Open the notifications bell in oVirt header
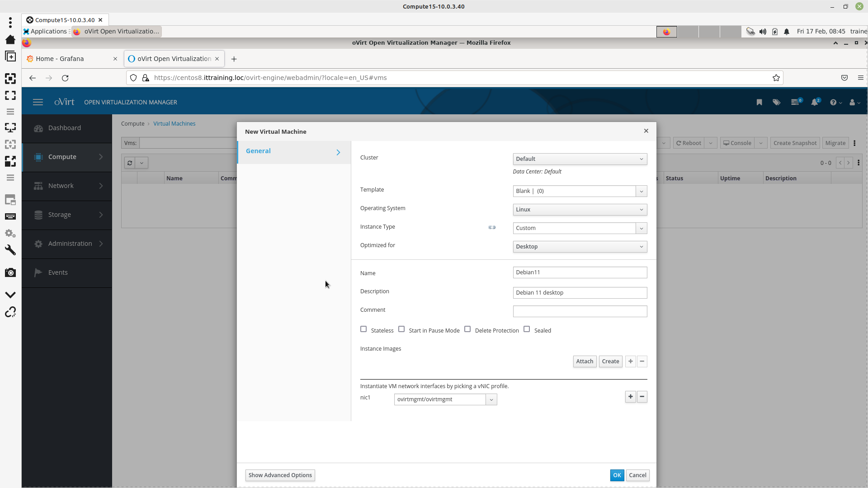This screenshot has width=868, height=488. 815,103
